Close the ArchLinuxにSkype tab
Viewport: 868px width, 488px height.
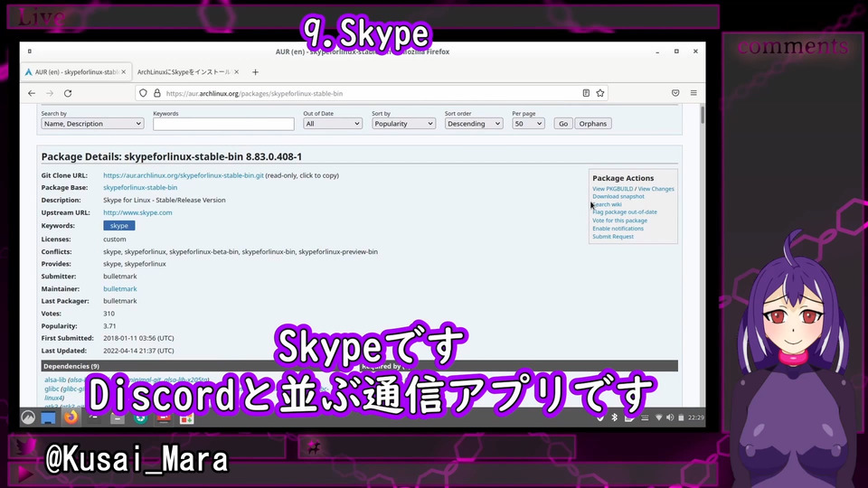tap(236, 72)
